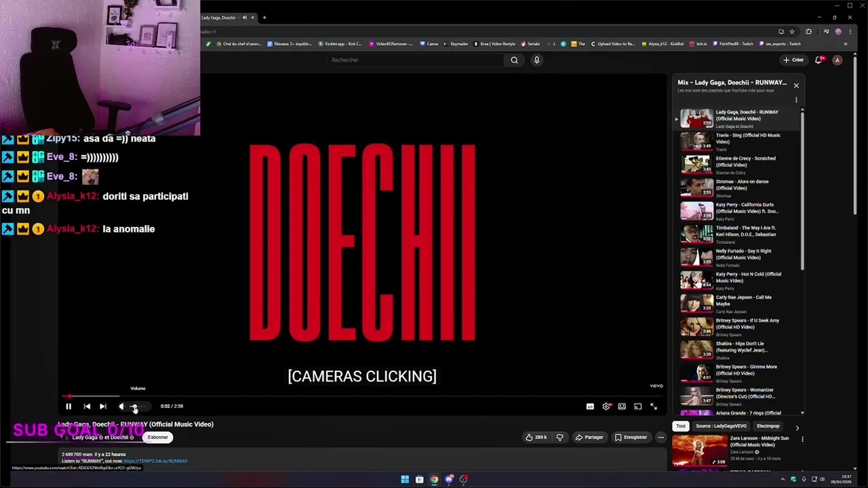
Task: Close the Mix playlist panel
Action: point(796,85)
